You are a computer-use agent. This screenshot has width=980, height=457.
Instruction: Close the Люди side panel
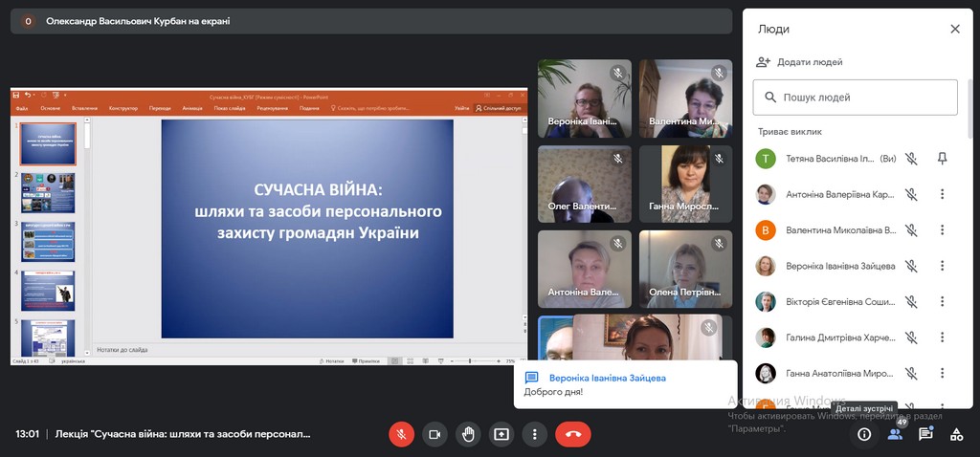click(954, 30)
